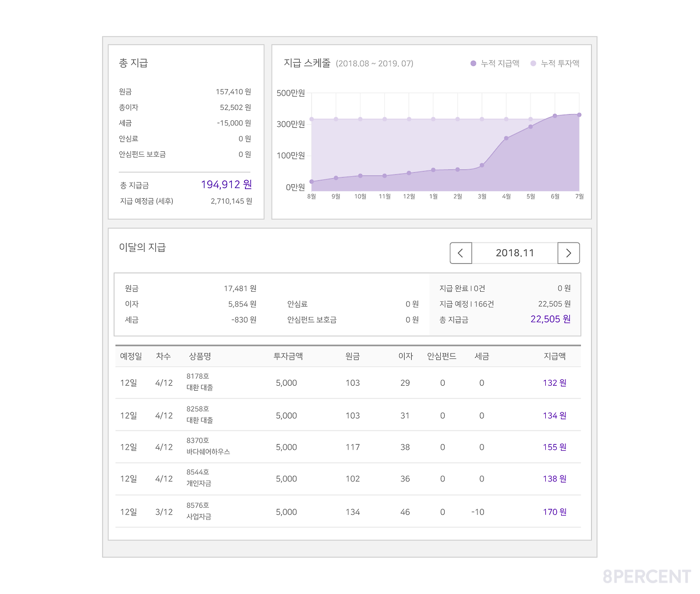This screenshot has width=700, height=594.
Task: Sort table by 상품명 column header
Action: pyautogui.click(x=200, y=356)
